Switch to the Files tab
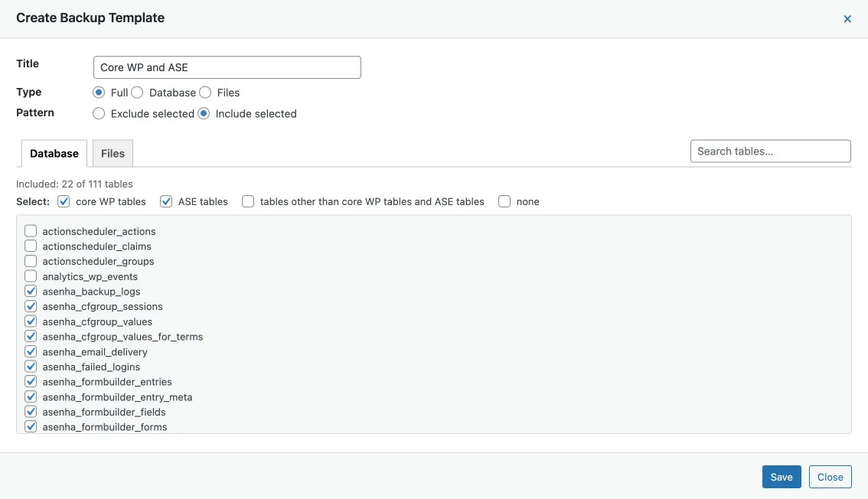 point(113,153)
